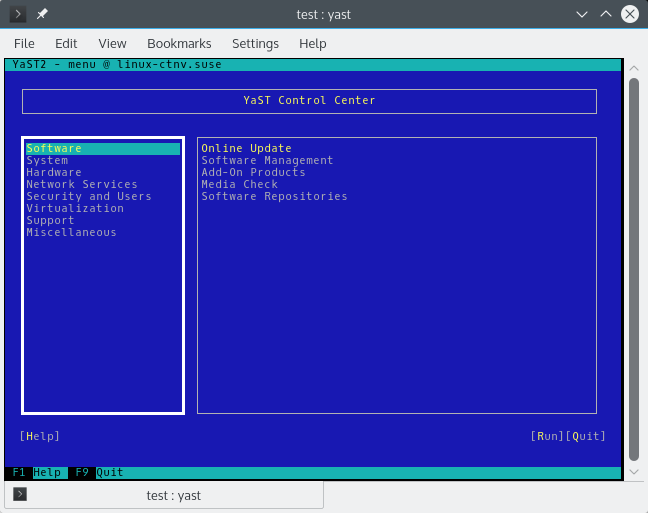Close the yast window
648x513 pixels.
(x=630, y=14)
